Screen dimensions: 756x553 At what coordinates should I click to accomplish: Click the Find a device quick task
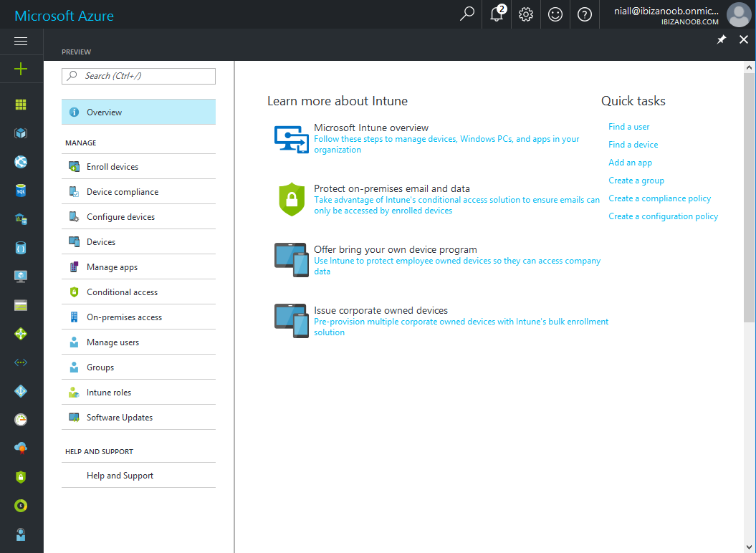[633, 144]
